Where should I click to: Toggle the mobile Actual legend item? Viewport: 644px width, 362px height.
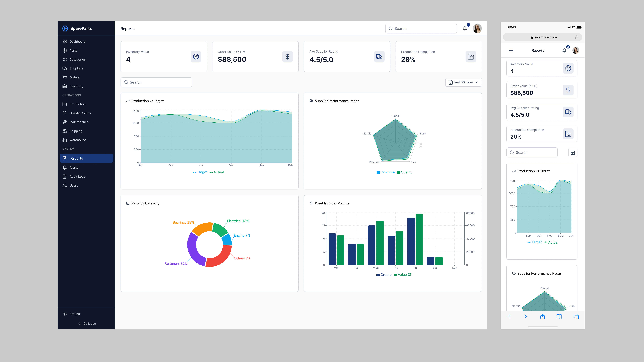click(551, 242)
